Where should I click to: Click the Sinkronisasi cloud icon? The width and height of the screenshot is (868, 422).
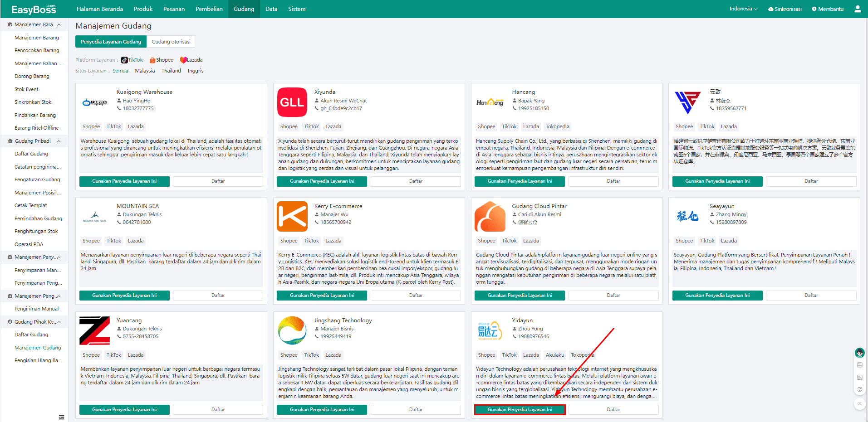[770, 9]
